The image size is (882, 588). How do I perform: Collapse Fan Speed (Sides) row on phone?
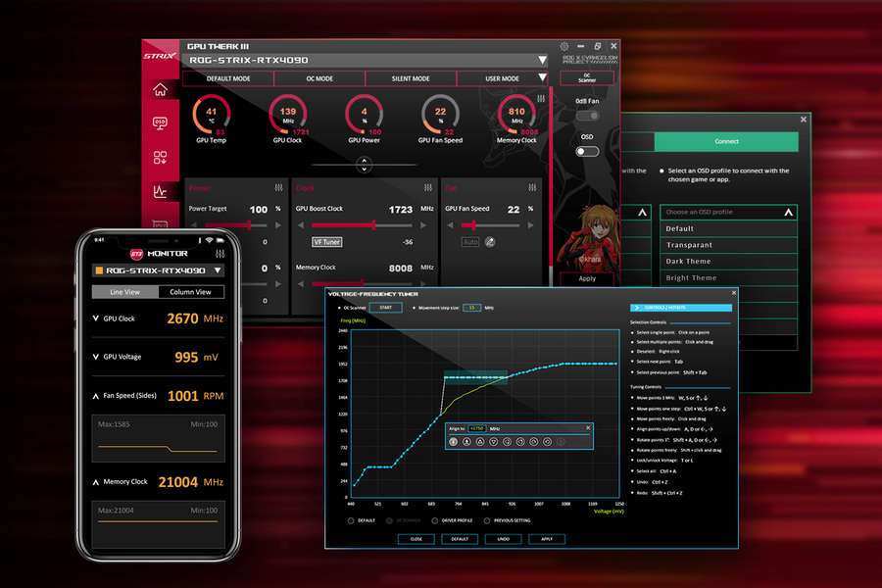pos(96,396)
